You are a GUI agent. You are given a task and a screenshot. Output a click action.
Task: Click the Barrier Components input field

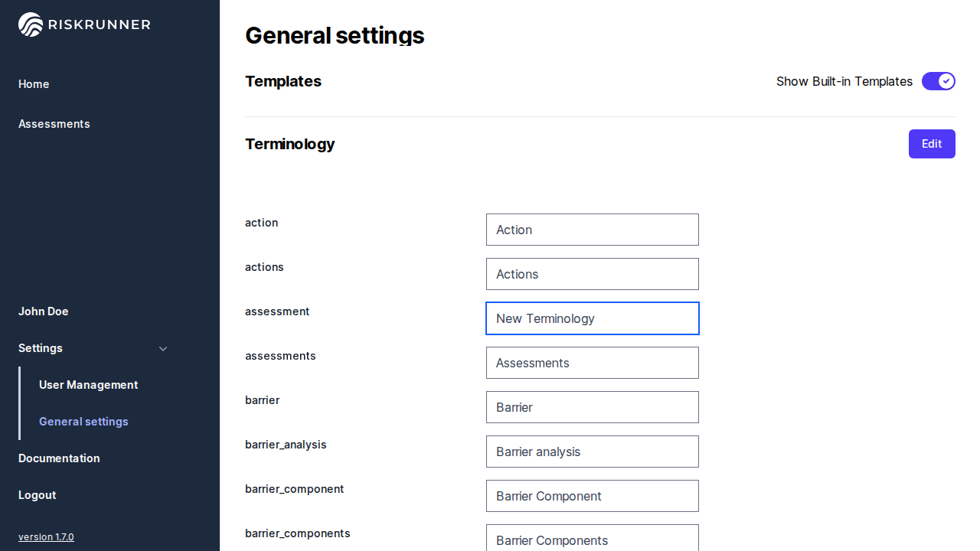pos(592,539)
